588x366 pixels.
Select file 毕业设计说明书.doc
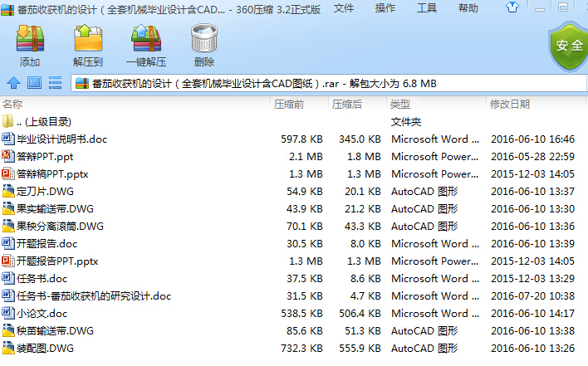point(294,139)
